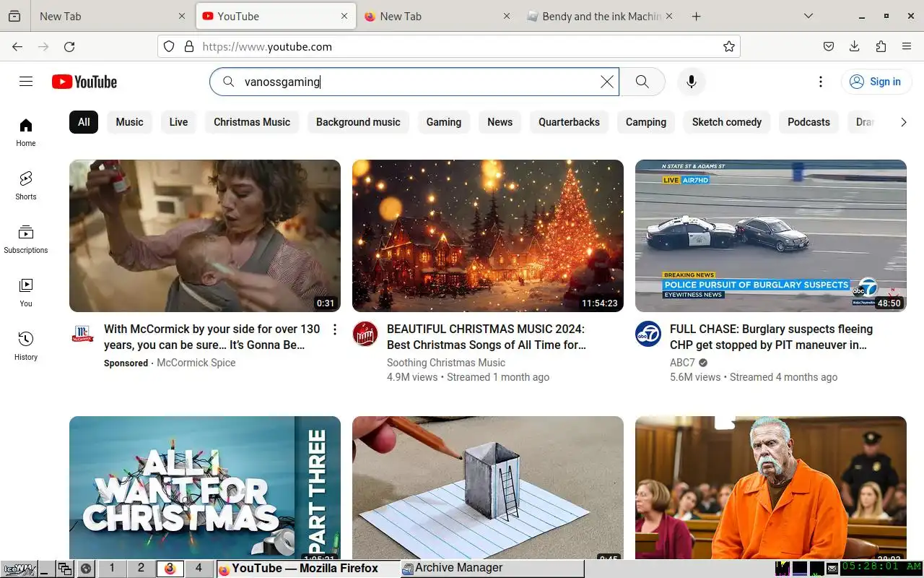Open the You section in sidebar
Image resolution: width=924 pixels, height=578 pixels.
point(26,293)
